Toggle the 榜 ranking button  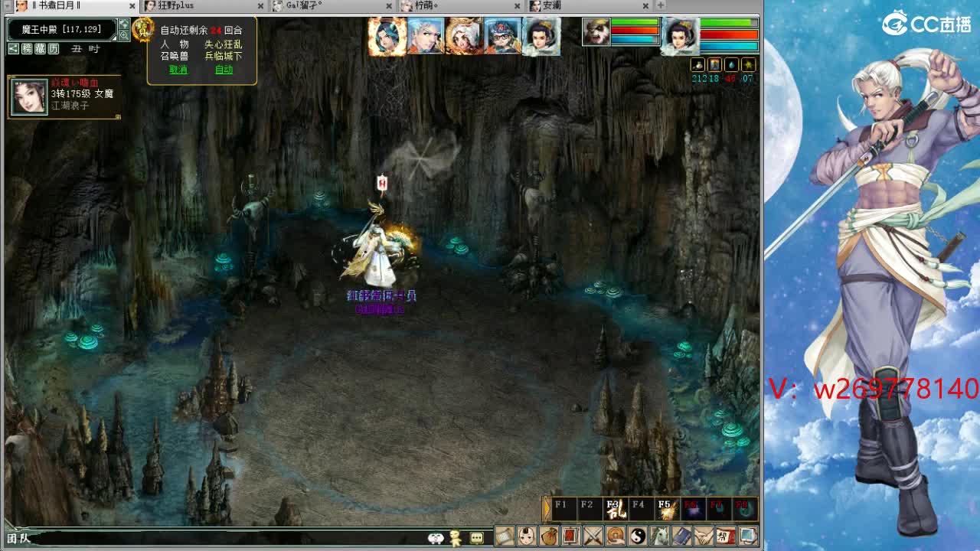(x=27, y=49)
